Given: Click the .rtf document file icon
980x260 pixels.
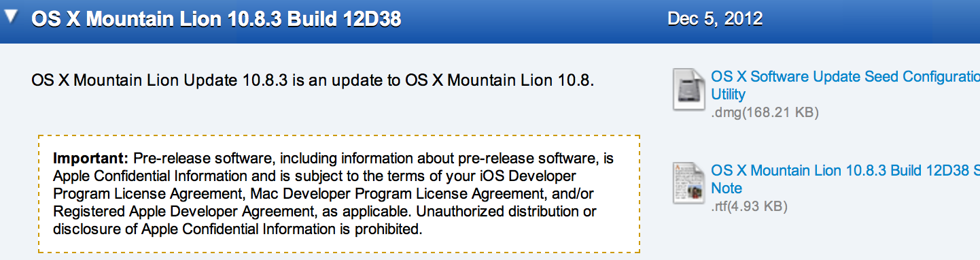Looking at the screenshot, I should 690,183.
